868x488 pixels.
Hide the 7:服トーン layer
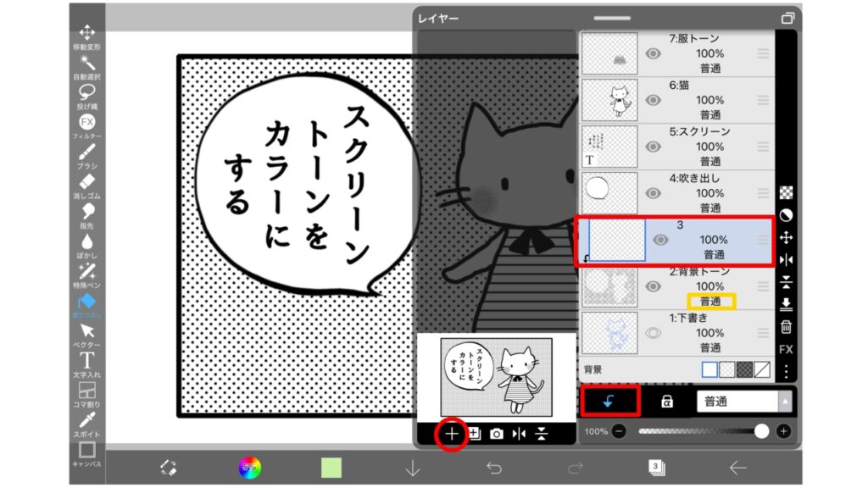653,53
